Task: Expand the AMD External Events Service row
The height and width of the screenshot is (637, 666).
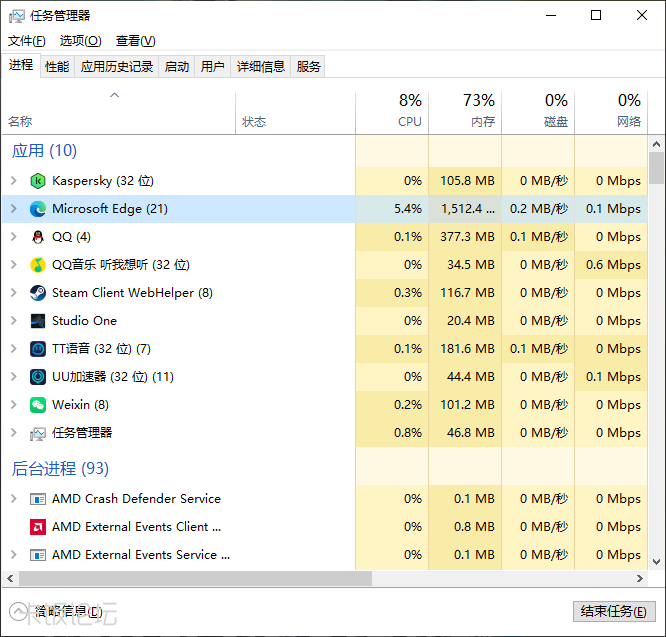Action: pyautogui.click(x=14, y=555)
